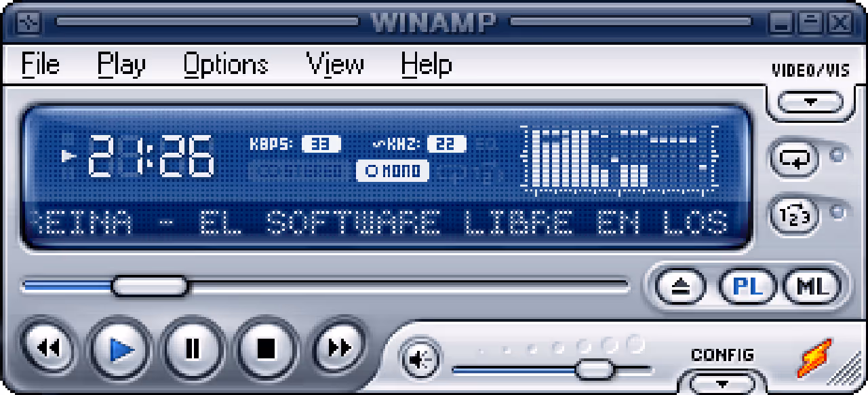Open the Help menu
The width and height of the screenshot is (868, 395).
point(426,64)
